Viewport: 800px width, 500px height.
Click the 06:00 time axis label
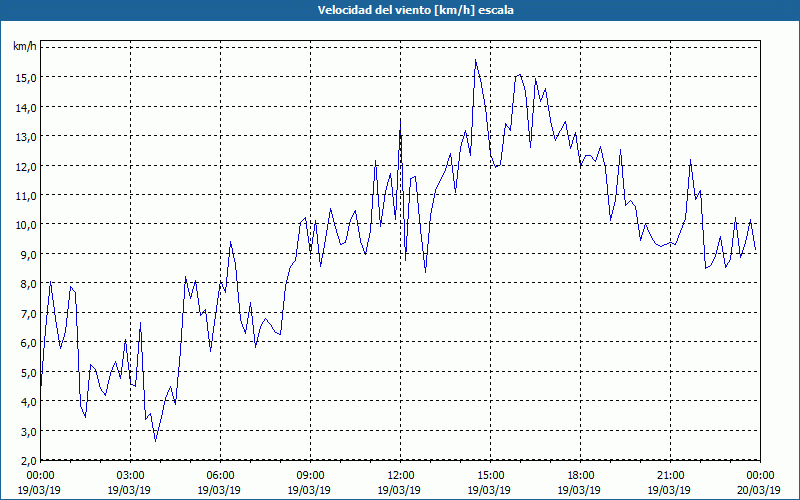point(220,476)
